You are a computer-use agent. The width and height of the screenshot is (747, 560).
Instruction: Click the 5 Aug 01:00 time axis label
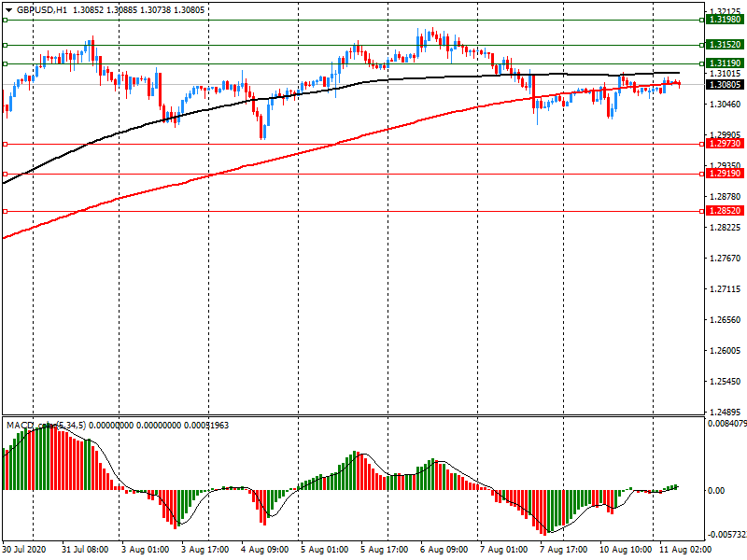coord(324,550)
